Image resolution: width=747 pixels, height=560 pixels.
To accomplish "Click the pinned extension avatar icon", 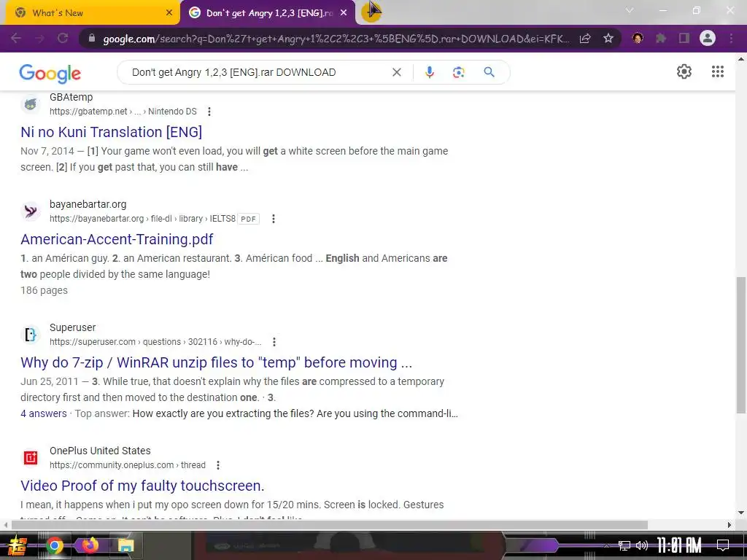I will pyautogui.click(x=638, y=38).
